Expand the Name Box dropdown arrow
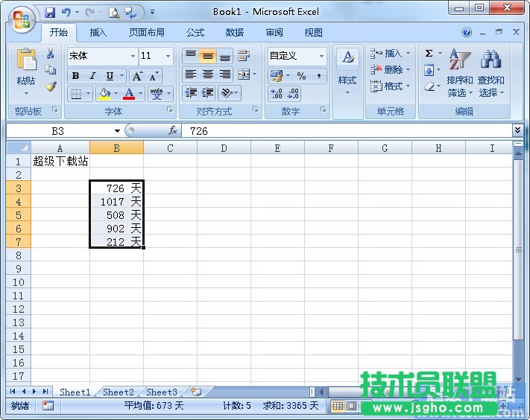 coord(117,130)
